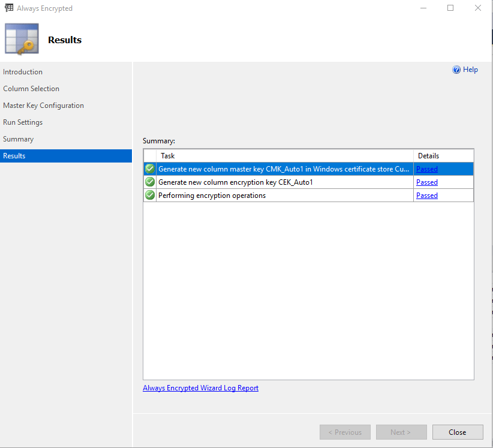Image resolution: width=493 pixels, height=448 pixels.
Task: Click green checkmark icon for master key task
Action: coord(150,169)
